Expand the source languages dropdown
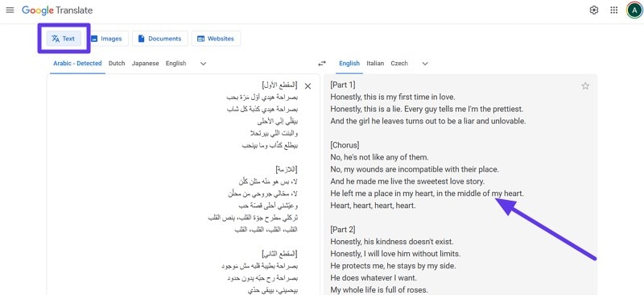Viewport: 644px width, 295px height. click(x=203, y=64)
